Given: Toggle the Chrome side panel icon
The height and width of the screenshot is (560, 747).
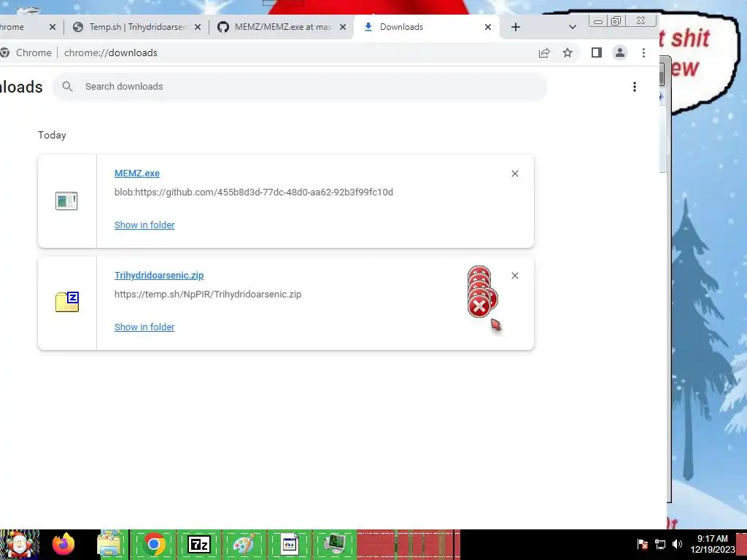Looking at the screenshot, I should coord(597,52).
